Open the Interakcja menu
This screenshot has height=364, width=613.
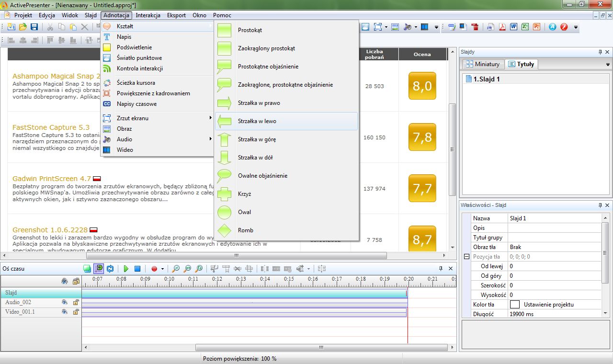(148, 15)
